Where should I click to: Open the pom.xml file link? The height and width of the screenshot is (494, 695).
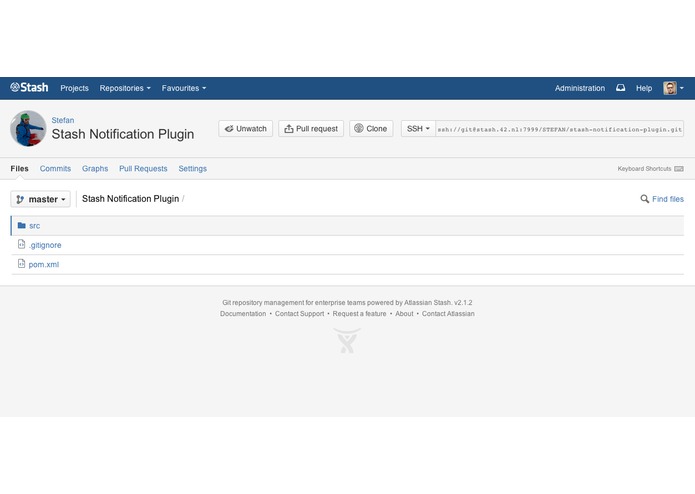click(43, 265)
